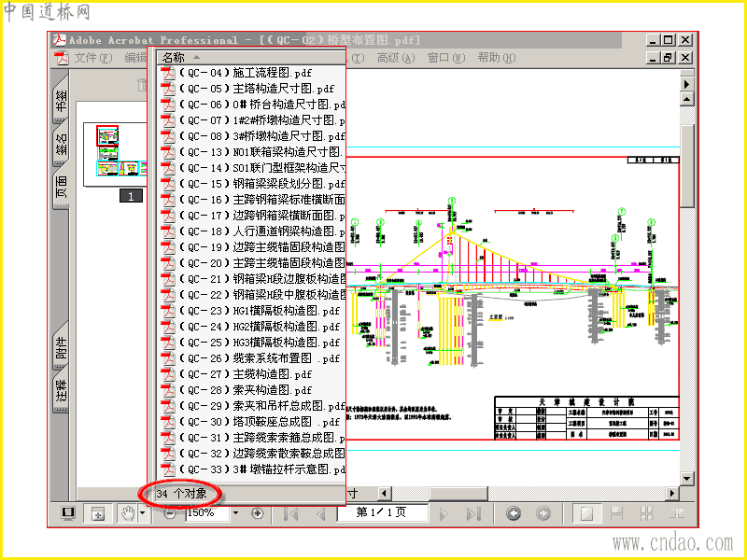Click the previous view back arrow
747x560 pixels.
coord(513,513)
